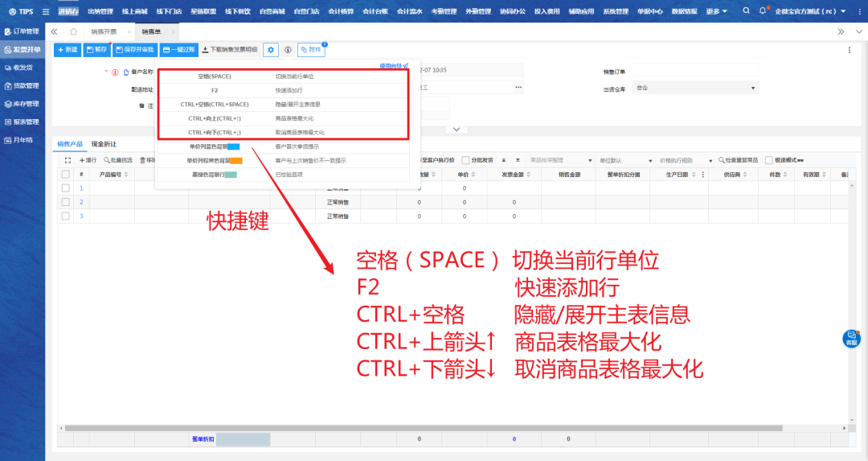Click the gear settings icon in toolbar
Image resolution: width=868 pixels, height=461 pixels.
(x=272, y=50)
